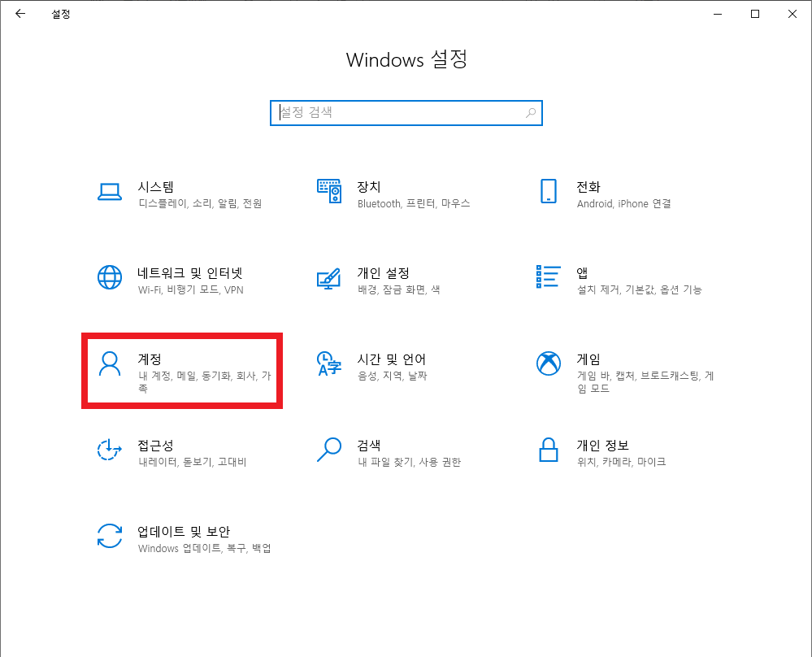Click text '내레이터, 돋보기, 고대비'
The height and width of the screenshot is (657, 812).
pos(192,461)
